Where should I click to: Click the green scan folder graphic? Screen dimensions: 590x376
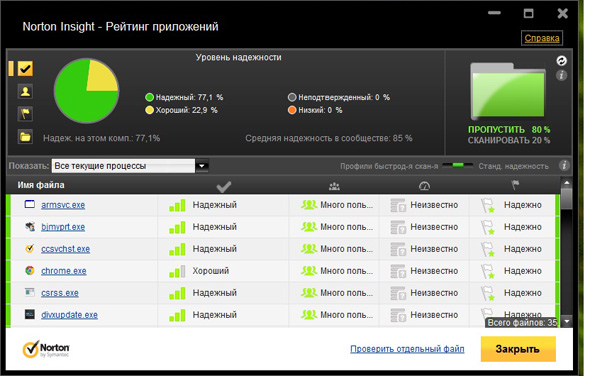tap(508, 91)
